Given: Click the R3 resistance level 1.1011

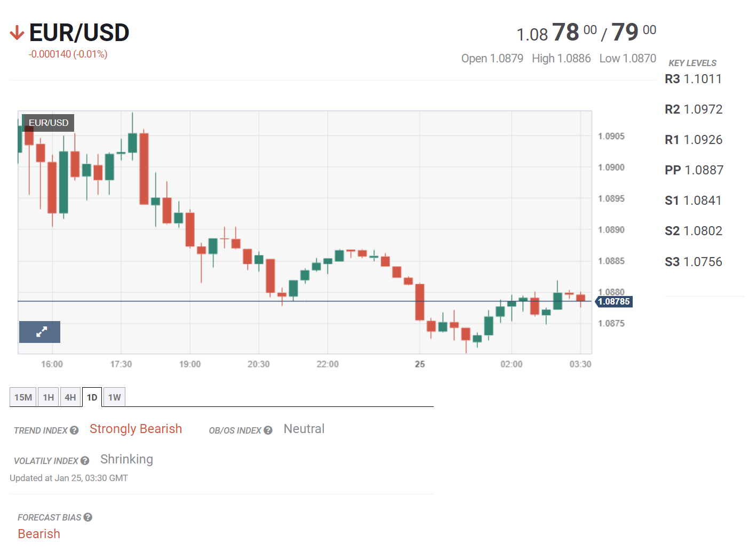Looking at the screenshot, I should coord(693,79).
